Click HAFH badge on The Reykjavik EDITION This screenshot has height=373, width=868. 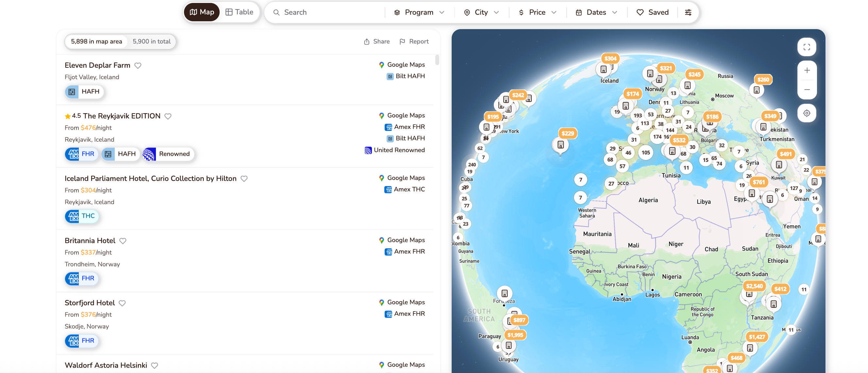[121, 154]
